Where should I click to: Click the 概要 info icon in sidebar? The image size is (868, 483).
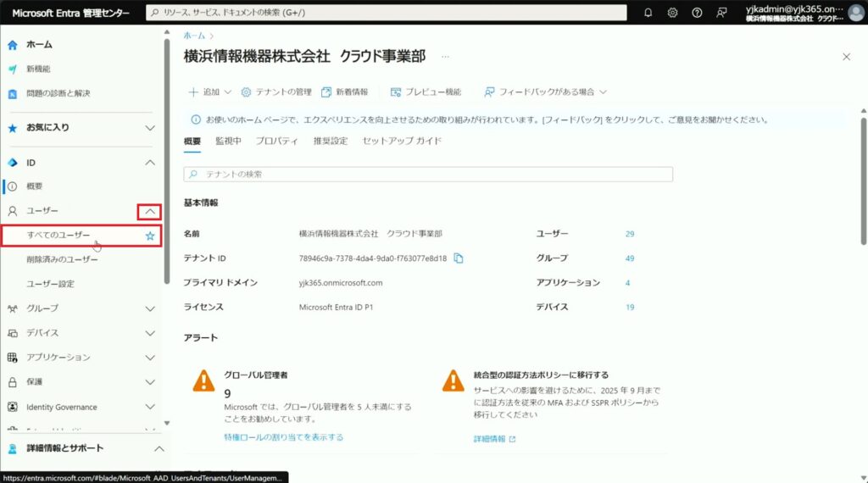(x=12, y=186)
